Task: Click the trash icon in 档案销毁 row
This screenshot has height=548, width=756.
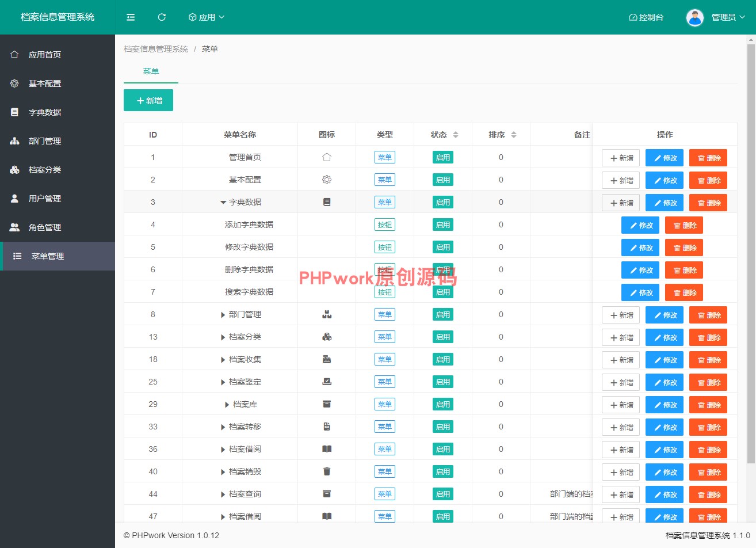Action: pyautogui.click(x=327, y=471)
